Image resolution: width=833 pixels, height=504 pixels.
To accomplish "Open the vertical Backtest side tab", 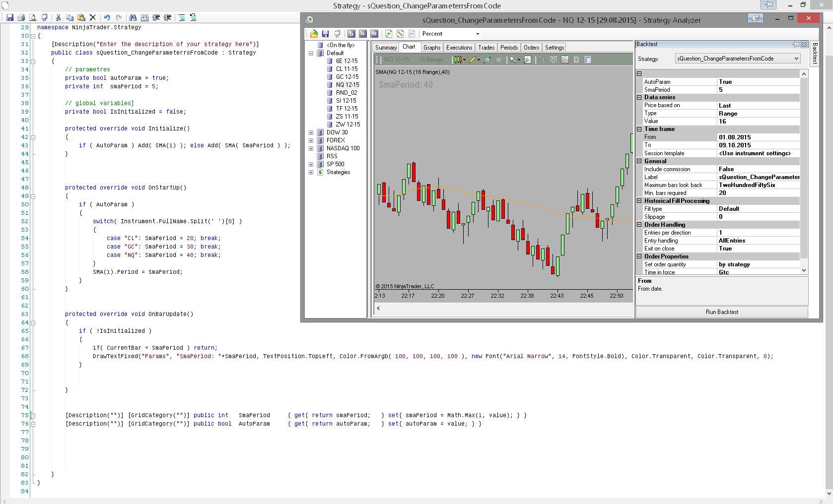I will (815, 53).
